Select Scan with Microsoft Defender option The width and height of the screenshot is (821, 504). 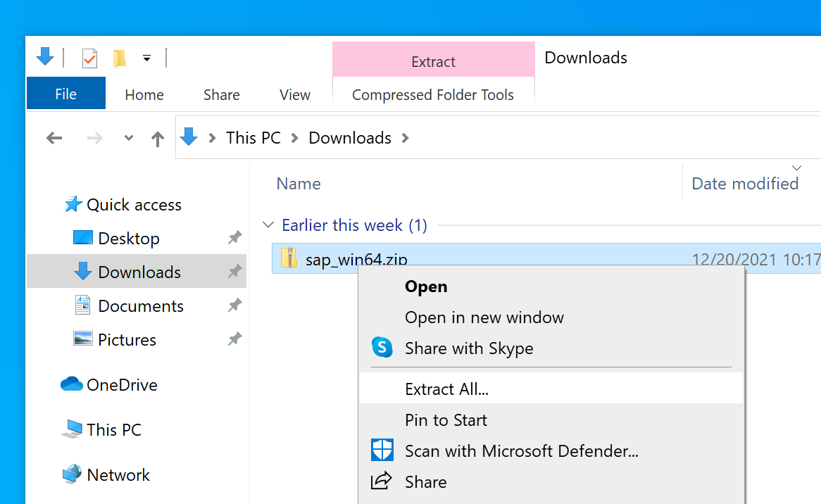click(x=521, y=451)
